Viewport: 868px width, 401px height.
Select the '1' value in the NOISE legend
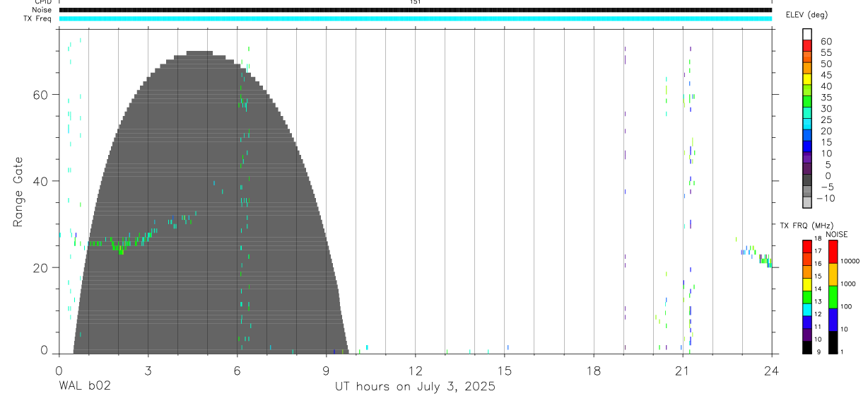[842, 352]
